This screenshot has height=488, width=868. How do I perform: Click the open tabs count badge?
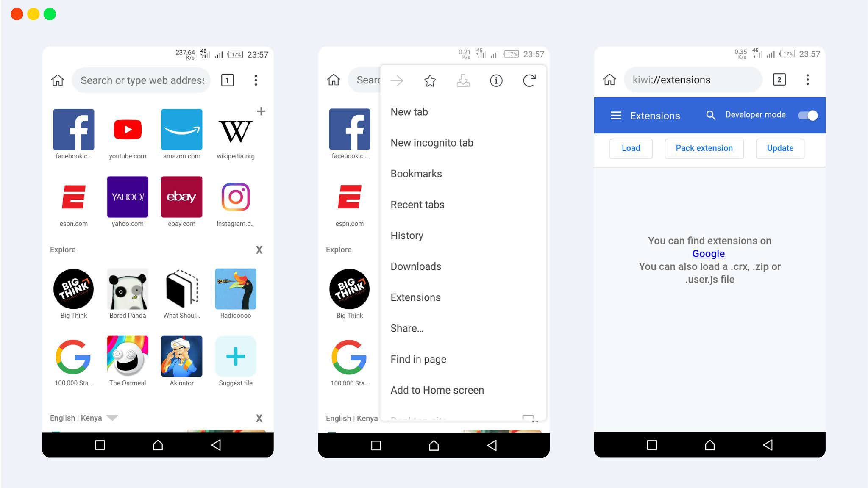tap(227, 80)
